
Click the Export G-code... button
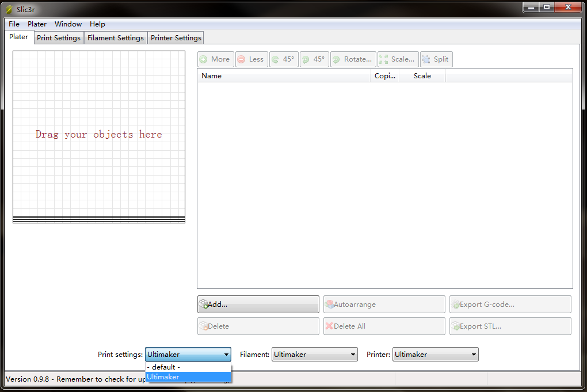510,305
